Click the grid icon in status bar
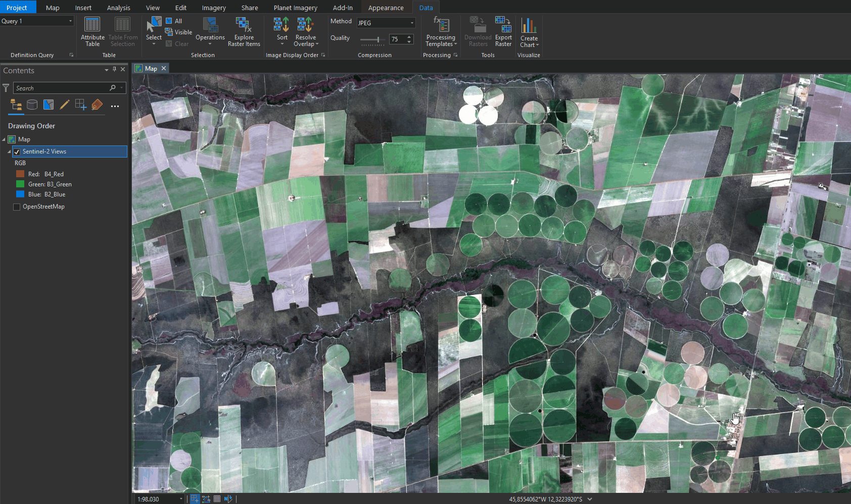The image size is (851, 504). (x=217, y=499)
